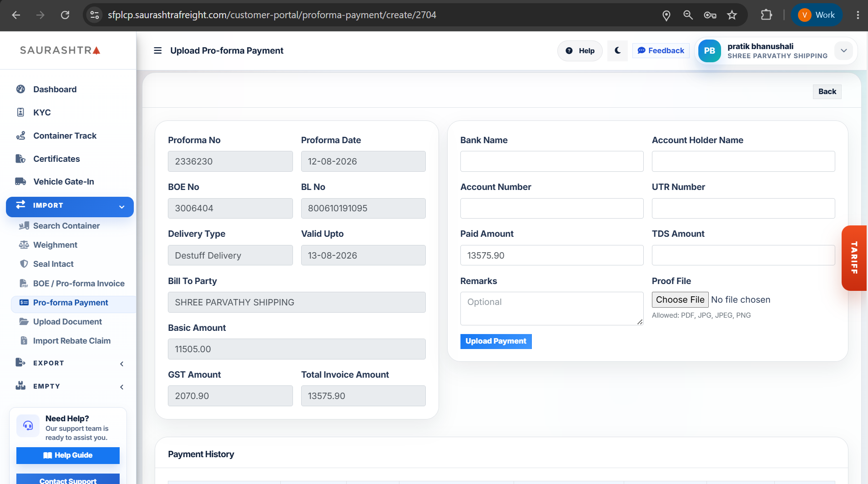Open browser extensions puzzle icon
868x484 pixels.
(767, 15)
